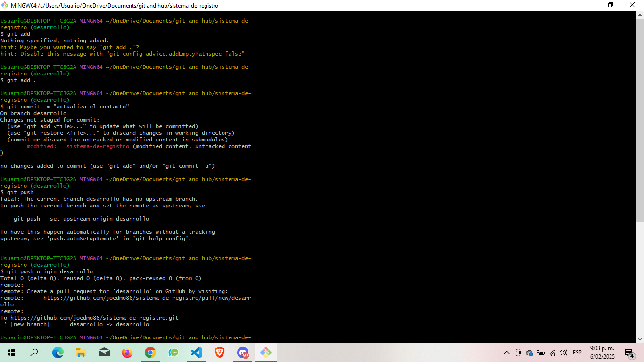The image size is (644, 362).
Task: Restore down the MINGW64 terminal window
Action: coord(611,5)
